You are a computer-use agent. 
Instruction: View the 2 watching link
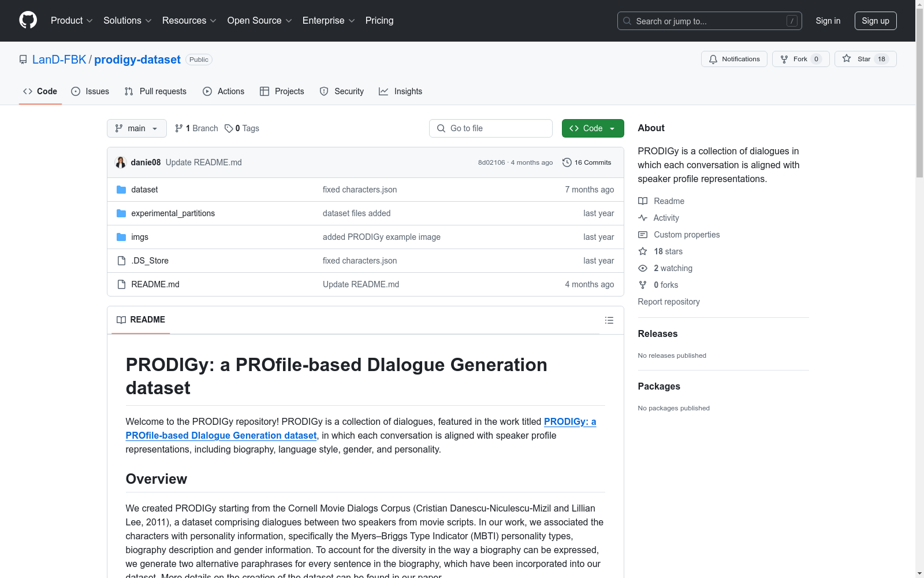pyautogui.click(x=665, y=268)
